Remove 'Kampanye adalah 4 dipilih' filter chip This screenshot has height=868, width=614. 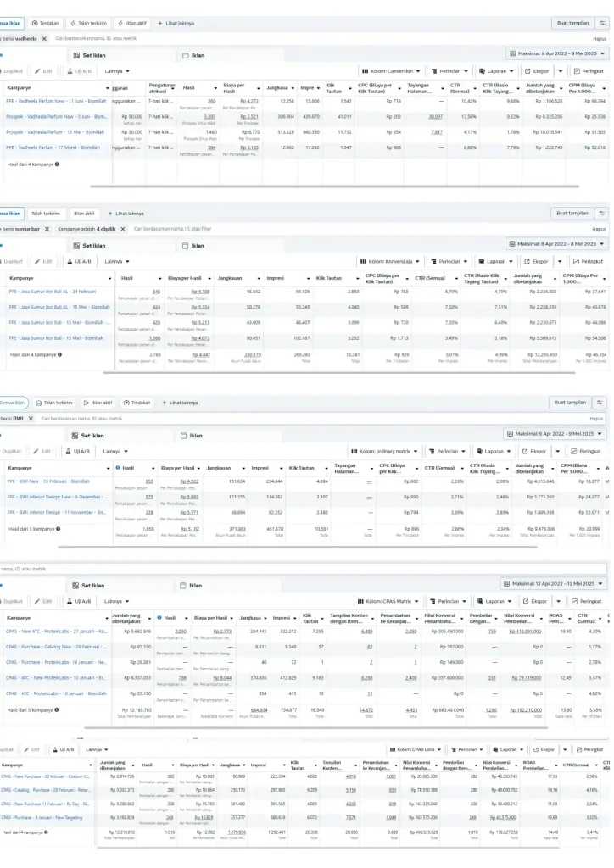[x=122, y=229]
